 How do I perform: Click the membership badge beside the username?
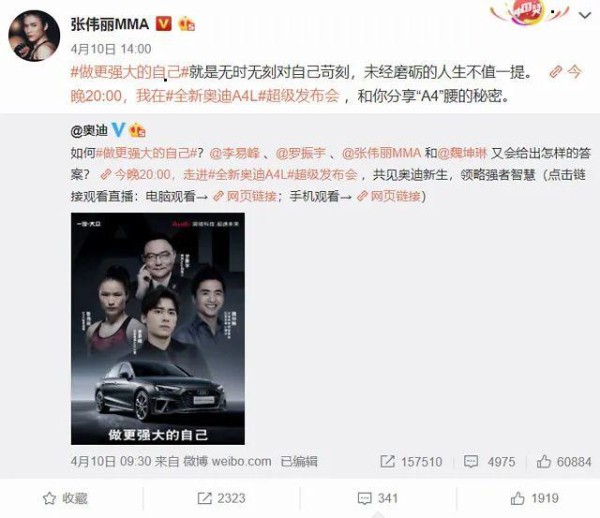(187, 24)
